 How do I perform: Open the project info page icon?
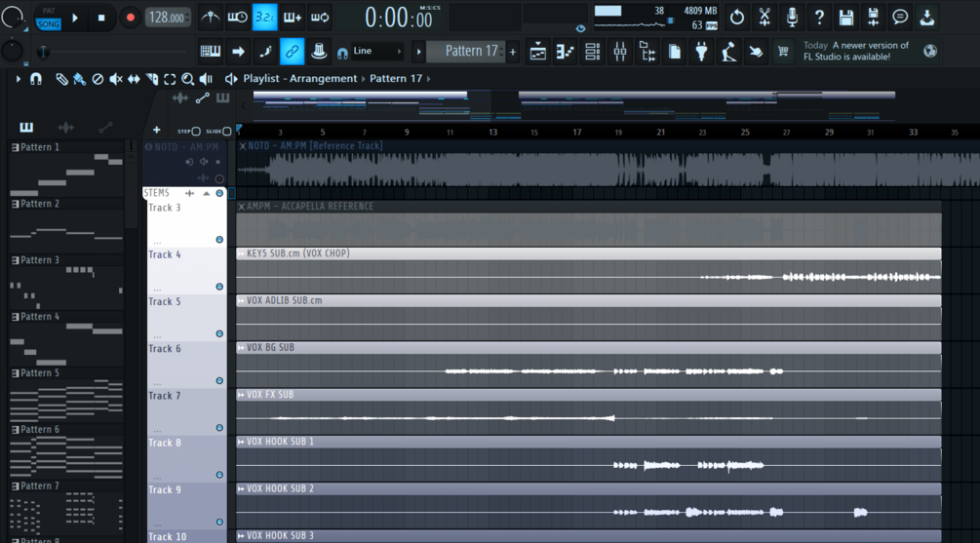point(675,52)
